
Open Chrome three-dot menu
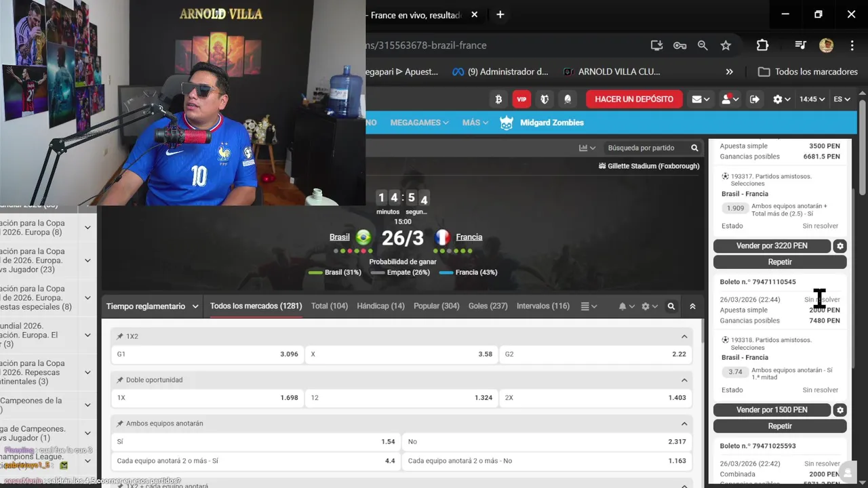click(852, 45)
